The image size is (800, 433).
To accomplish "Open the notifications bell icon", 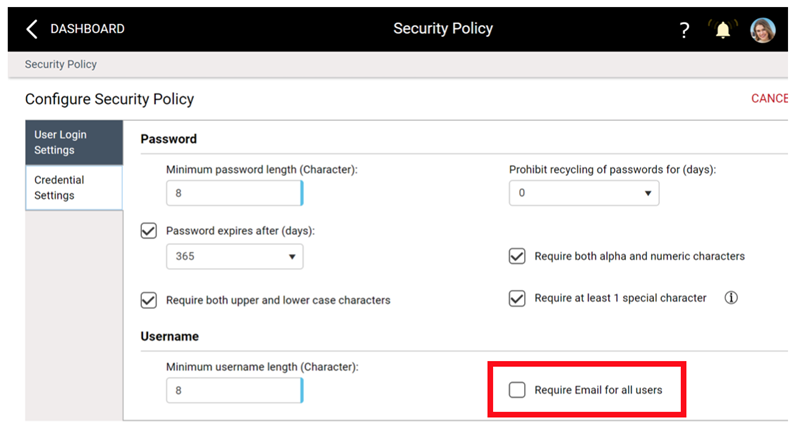I will (722, 30).
